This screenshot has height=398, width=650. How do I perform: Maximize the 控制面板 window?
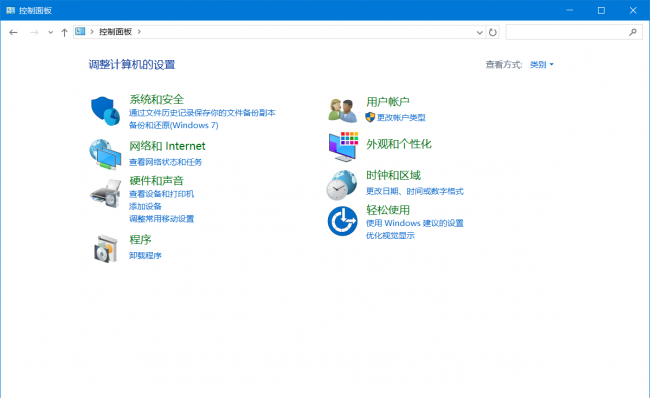pos(601,10)
